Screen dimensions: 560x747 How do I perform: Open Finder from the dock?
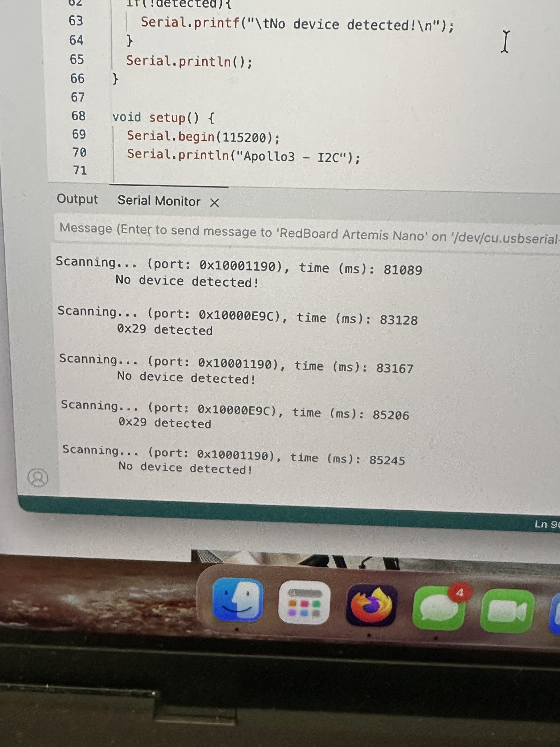click(x=238, y=600)
